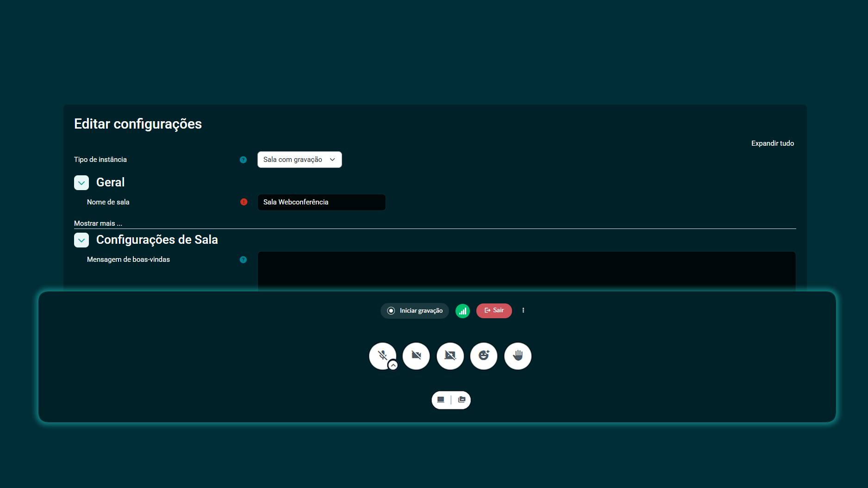Collapse the Configurações de Sala section
Image resolution: width=868 pixels, height=488 pixels.
coord(81,240)
